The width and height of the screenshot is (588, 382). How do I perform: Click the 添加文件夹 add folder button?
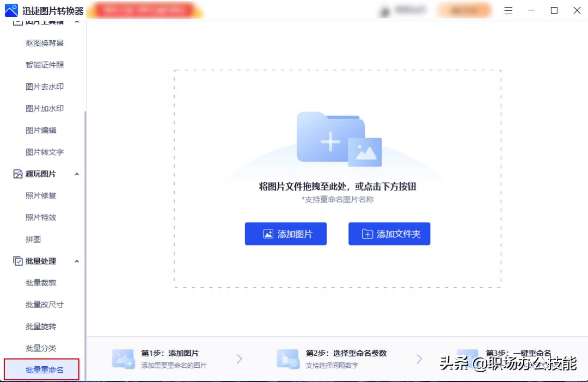pyautogui.click(x=389, y=233)
